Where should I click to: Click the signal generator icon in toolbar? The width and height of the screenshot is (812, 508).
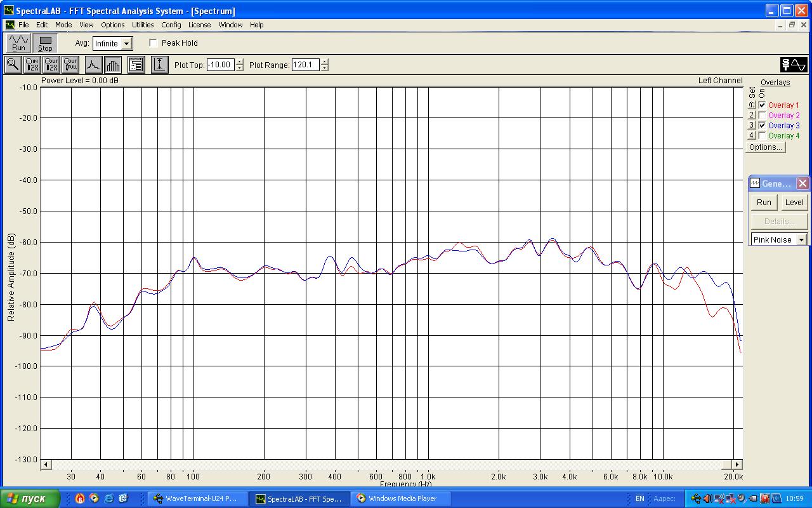[794, 64]
